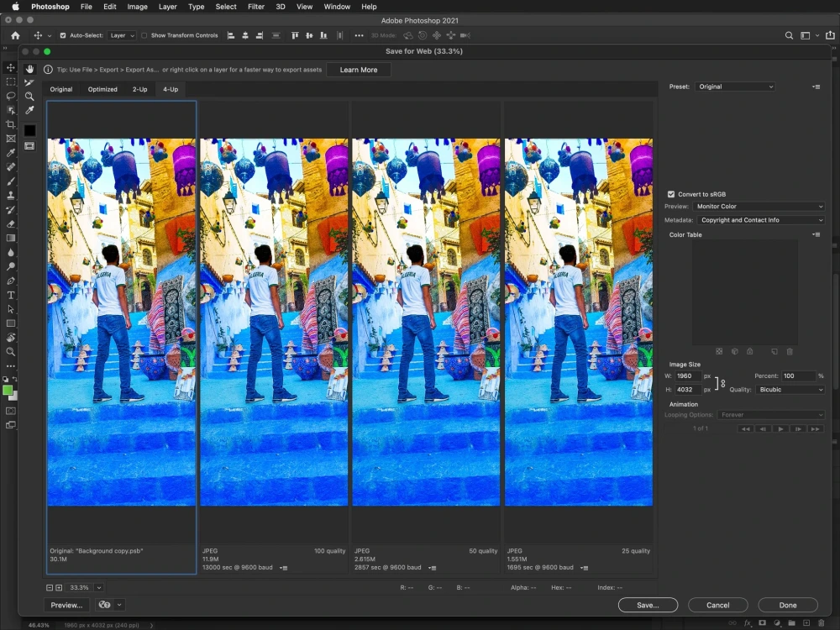Switch to the 2-Up tab
Screen dimensions: 840x630
click(139, 90)
